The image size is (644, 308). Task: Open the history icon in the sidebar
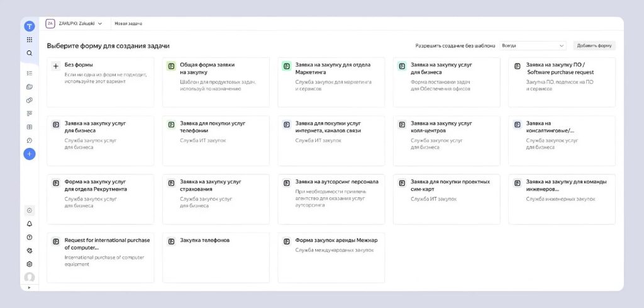[x=30, y=140]
